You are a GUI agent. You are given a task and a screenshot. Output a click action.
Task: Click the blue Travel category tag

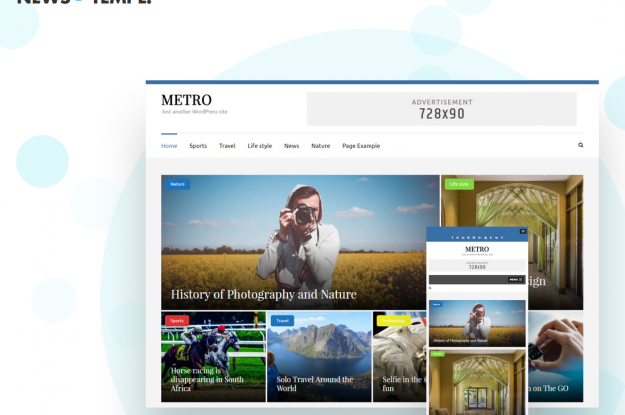coord(282,321)
